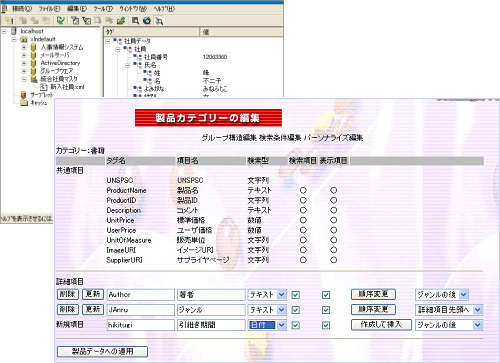This screenshot has height=363, width=500.
Task: Click the file icon of 新入社員.xml
Action: pyautogui.click(x=44, y=87)
